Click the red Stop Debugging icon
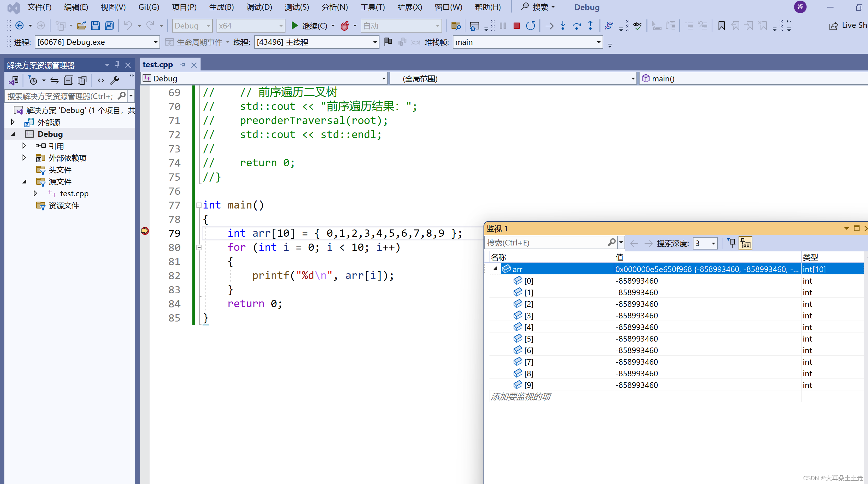The image size is (868, 484). (516, 26)
